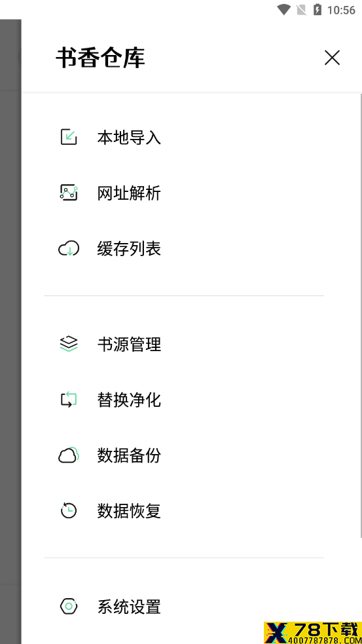This screenshot has width=362, height=644.
Task: Close the 书香仓库 drawer with X
Action: (x=332, y=58)
